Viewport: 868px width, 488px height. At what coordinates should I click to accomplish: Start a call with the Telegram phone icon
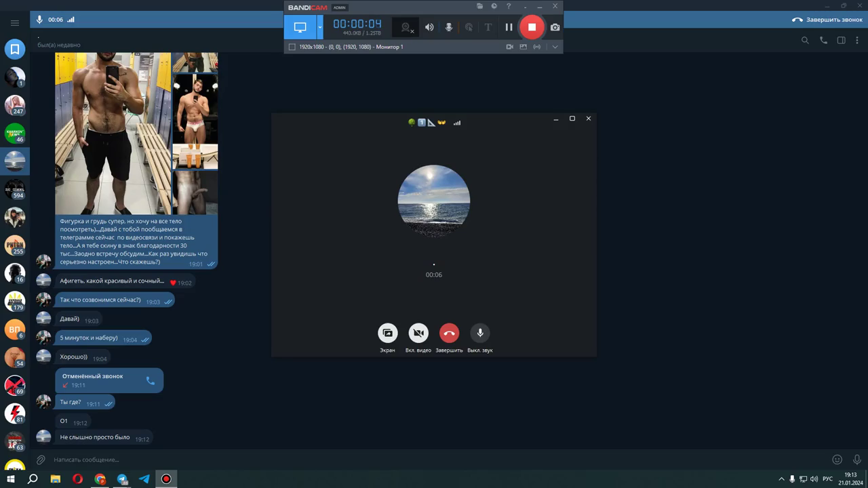(x=823, y=41)
